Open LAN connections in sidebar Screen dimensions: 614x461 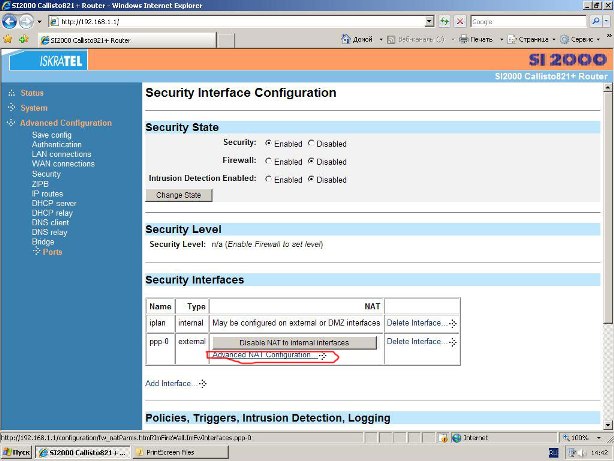click(61, 154)
